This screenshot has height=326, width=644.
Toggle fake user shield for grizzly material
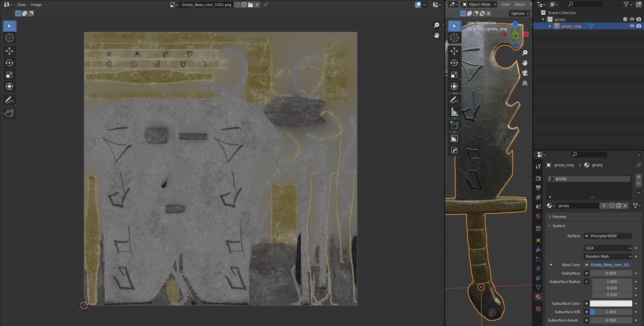[x=612, y=206]
